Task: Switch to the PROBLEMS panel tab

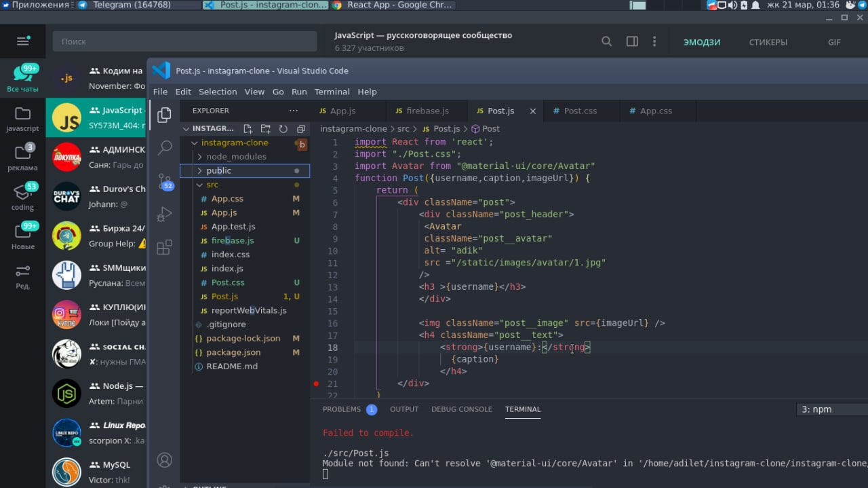Action: (x=350, y=409)
